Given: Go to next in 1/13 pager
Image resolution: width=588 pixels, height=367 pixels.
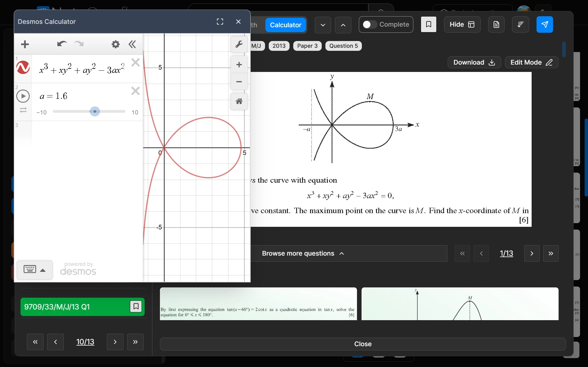Looking at the screenshot, I should 532,253.
